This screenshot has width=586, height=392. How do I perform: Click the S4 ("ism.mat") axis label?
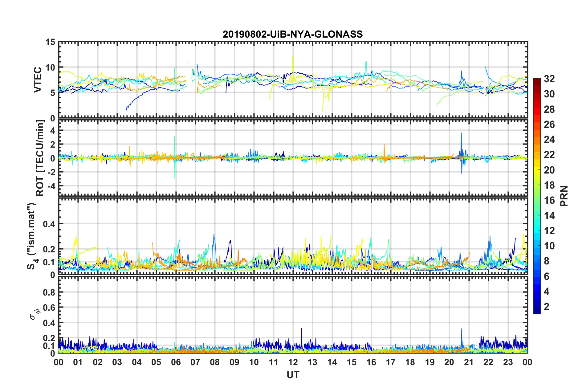pyautogui.click(x=32, y=236)
